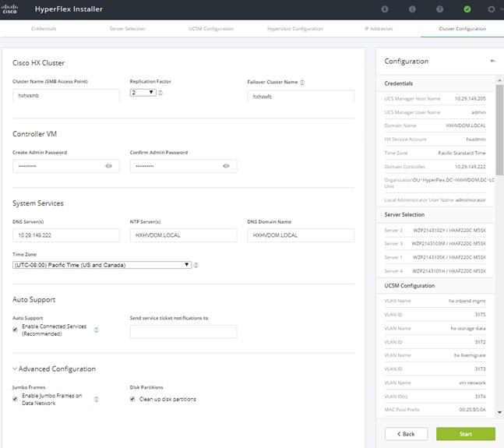
Task: Click the HyperFlex Installer title
Action: coord(69,9)
